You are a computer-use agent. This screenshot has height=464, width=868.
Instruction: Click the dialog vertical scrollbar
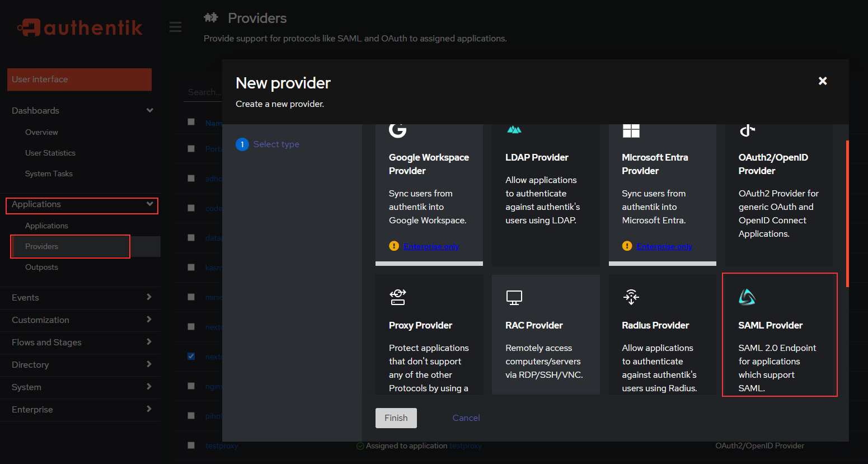[847, 213]
